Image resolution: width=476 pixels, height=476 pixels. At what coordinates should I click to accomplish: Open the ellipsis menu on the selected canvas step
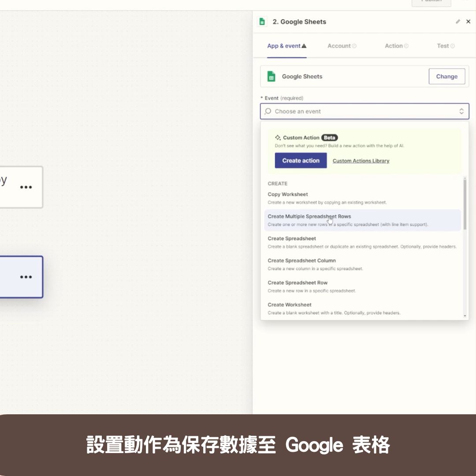[x=26, y=277]
